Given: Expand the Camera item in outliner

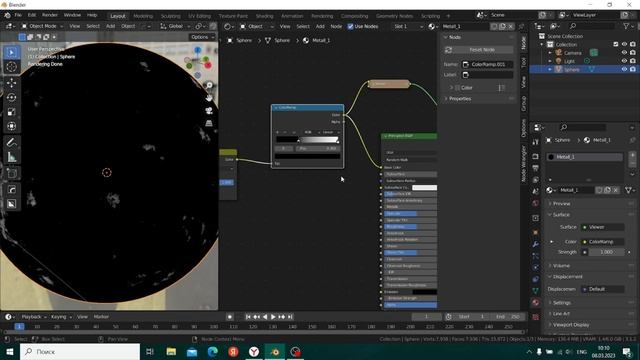Looking at the screenshot, I should tap(550, 53).
